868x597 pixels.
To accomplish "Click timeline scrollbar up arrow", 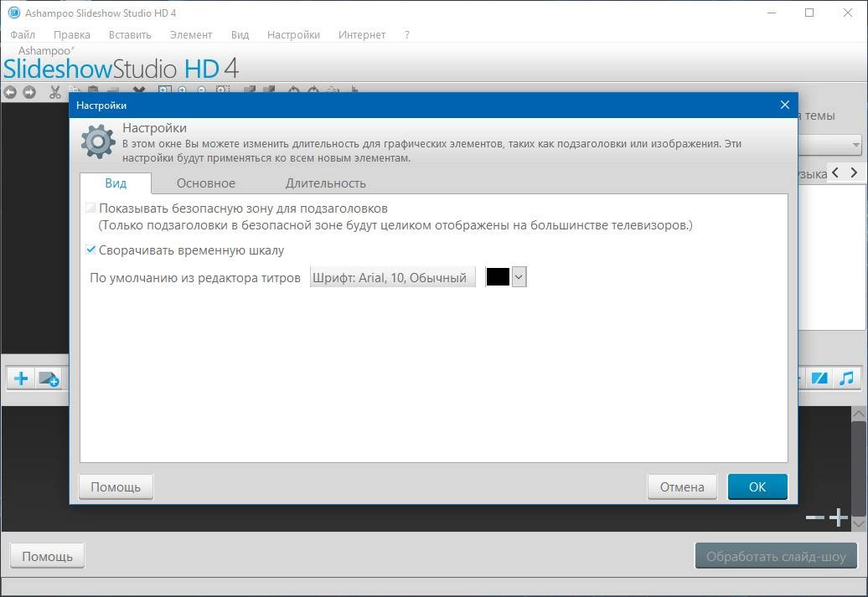I will click(x=859, y=414).
